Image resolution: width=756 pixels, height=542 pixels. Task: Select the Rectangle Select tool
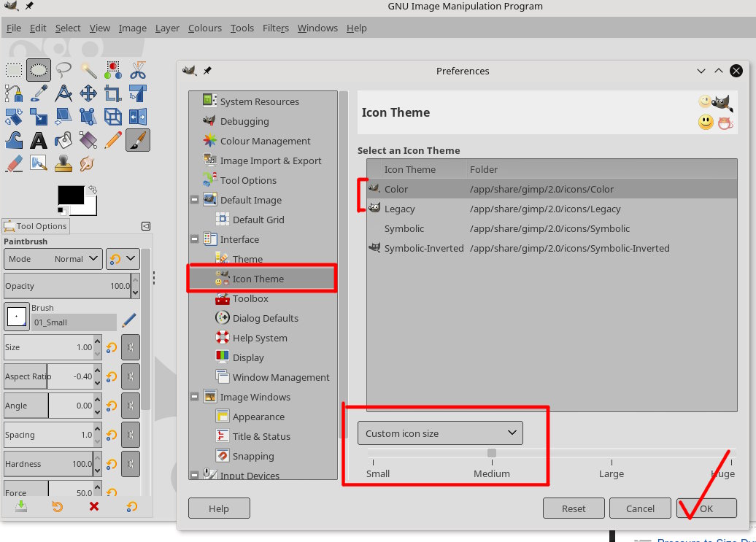tap(14, 70)
